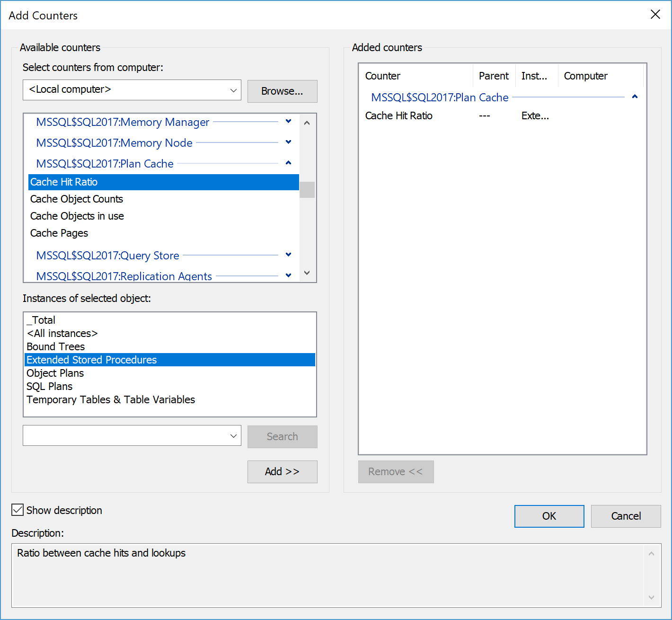Click the Inst... column header
672x620 pixels.
tap(537, 76)
